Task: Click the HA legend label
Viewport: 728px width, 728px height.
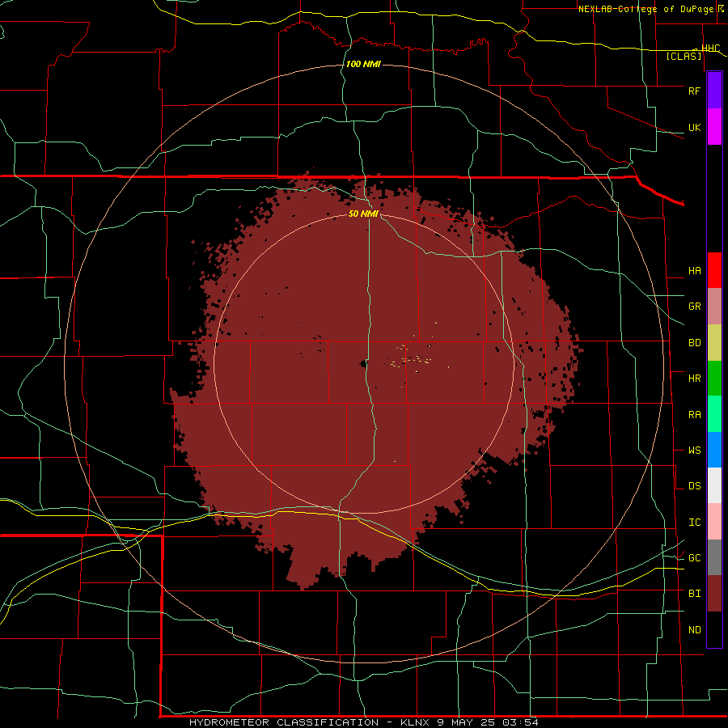Action: [x=694, y=271]
